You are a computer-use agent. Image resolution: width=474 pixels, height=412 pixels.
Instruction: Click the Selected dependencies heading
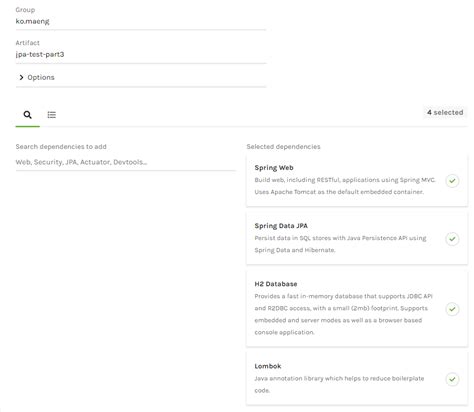[x=283, y=147]
